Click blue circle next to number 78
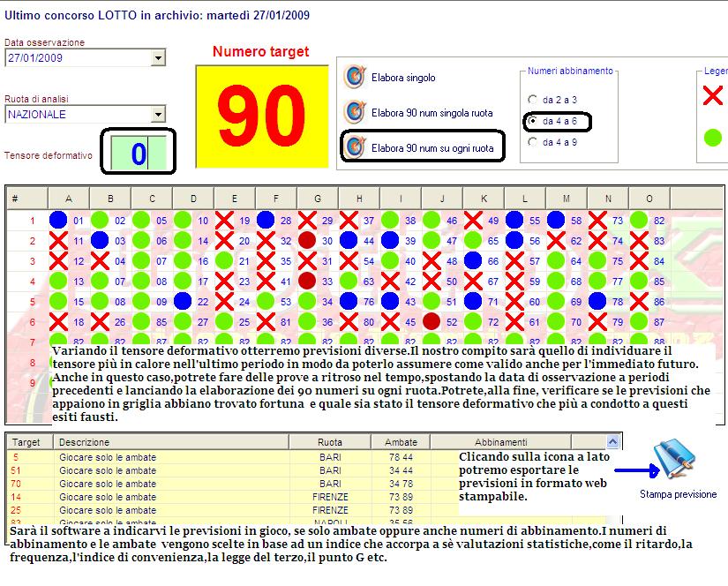Screen dimensions: 728x586 click(x=597, y=301)
